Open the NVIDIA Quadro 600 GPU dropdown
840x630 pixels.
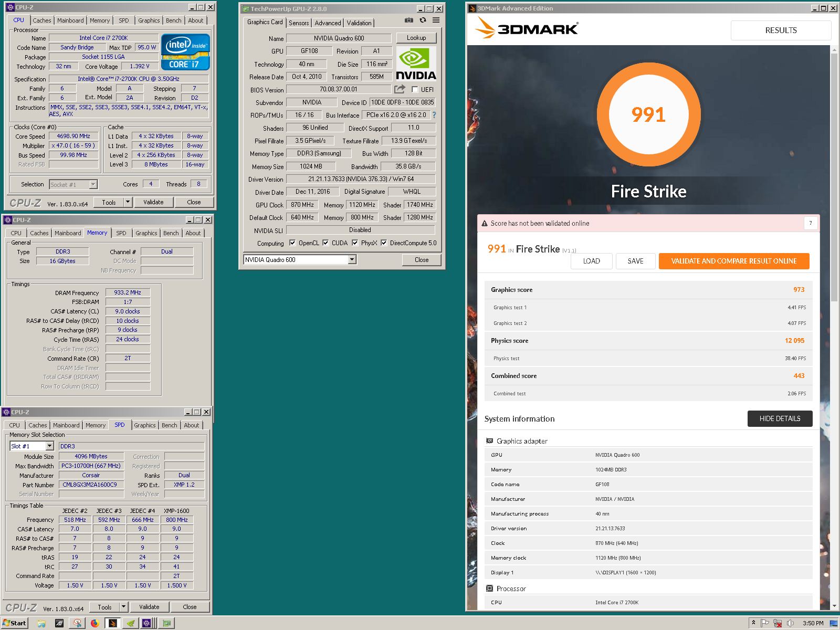[x=352, y=260]
